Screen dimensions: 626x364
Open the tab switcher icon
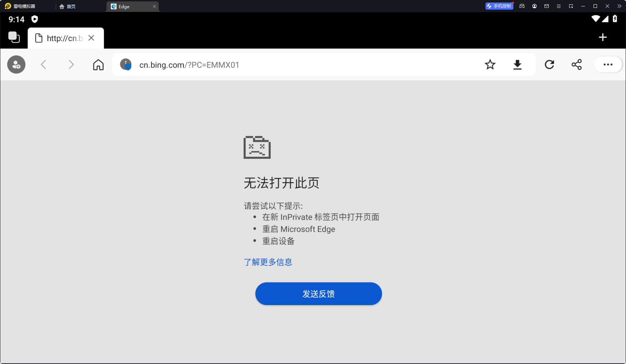[x=14, y=37]
